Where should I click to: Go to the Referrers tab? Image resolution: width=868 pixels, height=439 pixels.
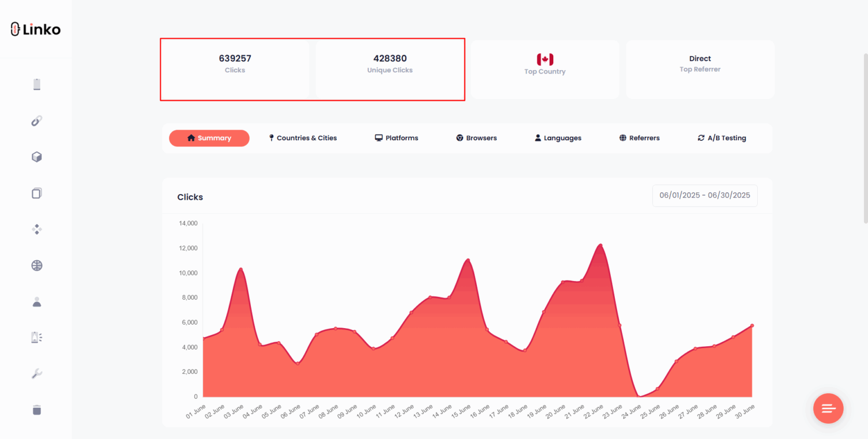(x=639, y=138)
